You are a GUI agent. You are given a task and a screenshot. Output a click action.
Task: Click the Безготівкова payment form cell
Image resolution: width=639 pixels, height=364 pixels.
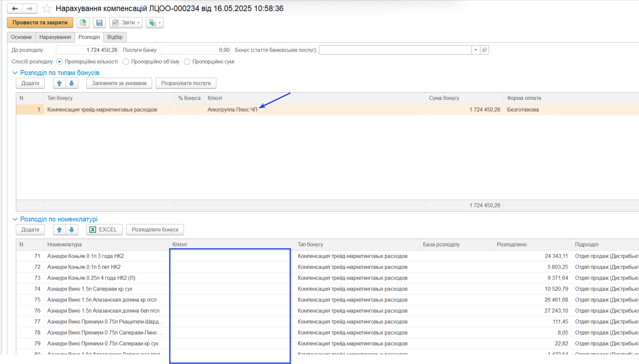pyautogui.click(x=571, y=110)
